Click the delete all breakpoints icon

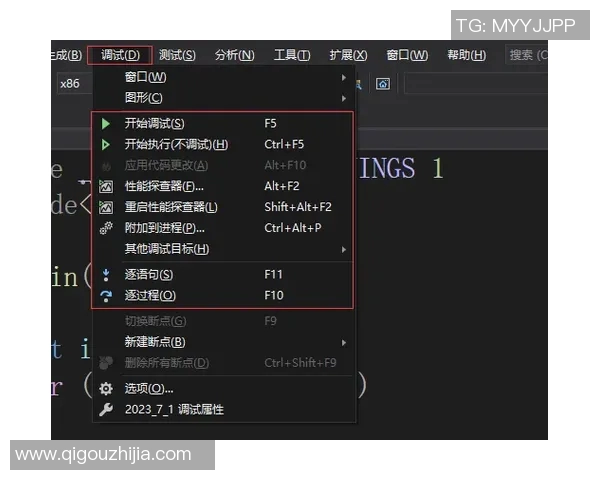(106, 362)
